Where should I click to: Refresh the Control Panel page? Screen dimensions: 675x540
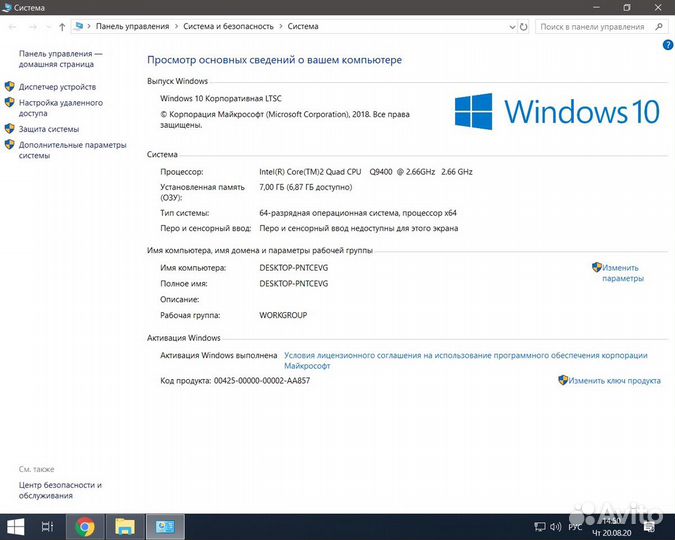click(x=523, y=27)
